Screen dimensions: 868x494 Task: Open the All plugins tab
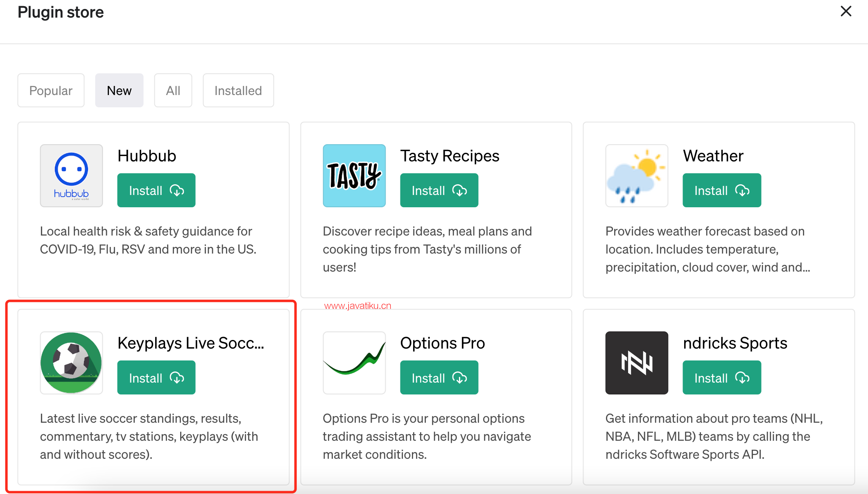tap(173, 91)
